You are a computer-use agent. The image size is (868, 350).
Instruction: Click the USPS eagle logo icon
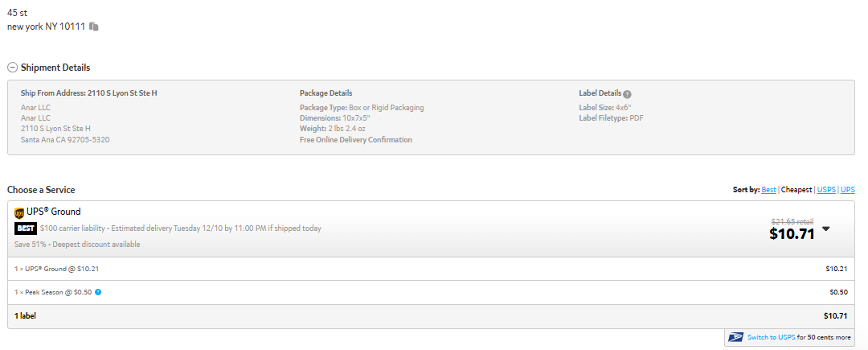click(735, 337)
